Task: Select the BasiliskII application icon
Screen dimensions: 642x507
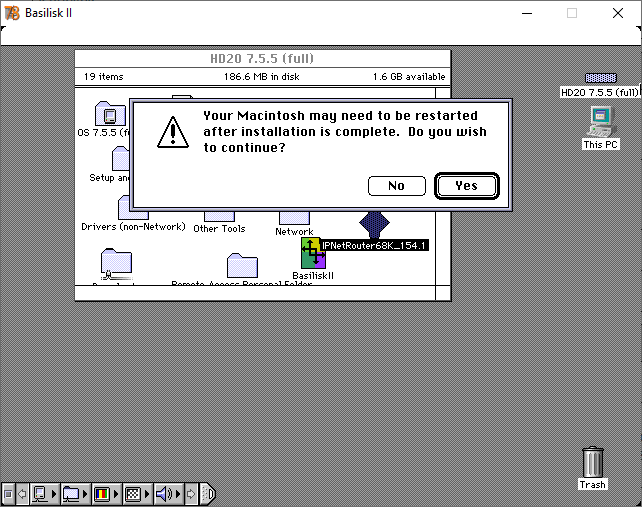Action: pos(313,254)
